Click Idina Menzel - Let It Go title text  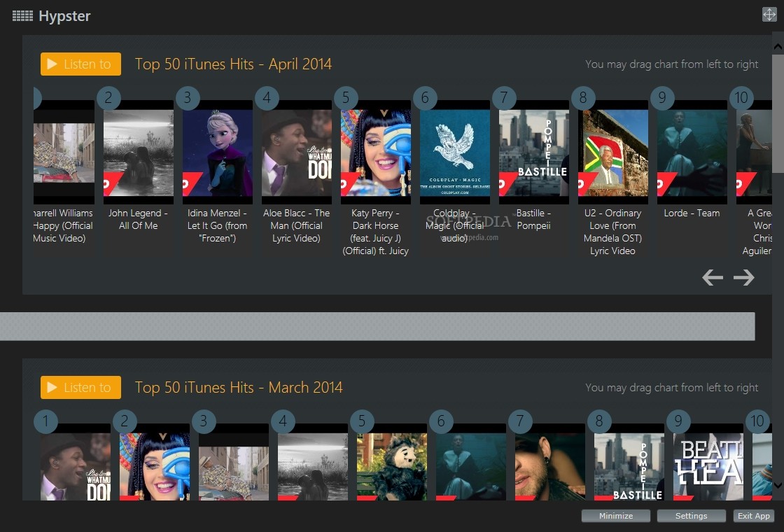[x=218, y=225]
